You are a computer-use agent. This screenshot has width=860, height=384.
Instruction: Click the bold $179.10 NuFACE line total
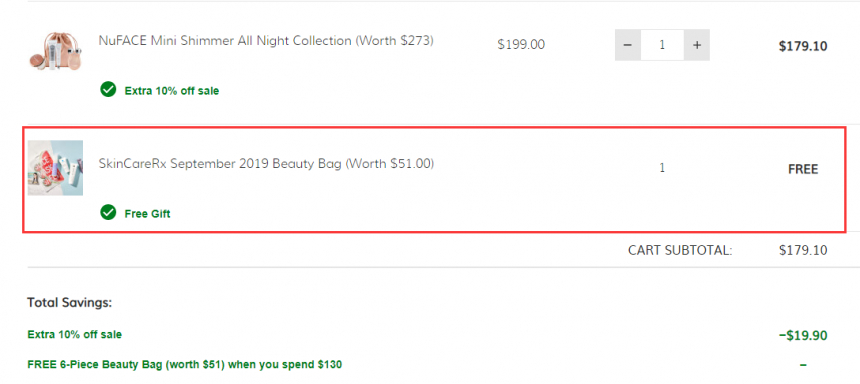point(803,46)
